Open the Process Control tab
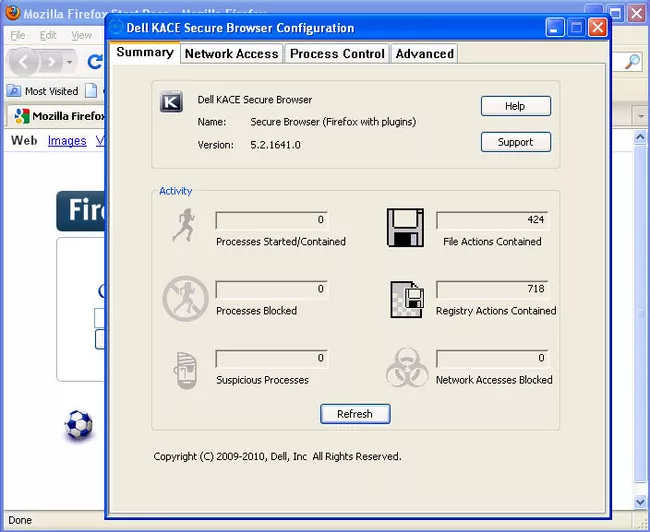Screen dimensions: 650x532 [337, 54]
